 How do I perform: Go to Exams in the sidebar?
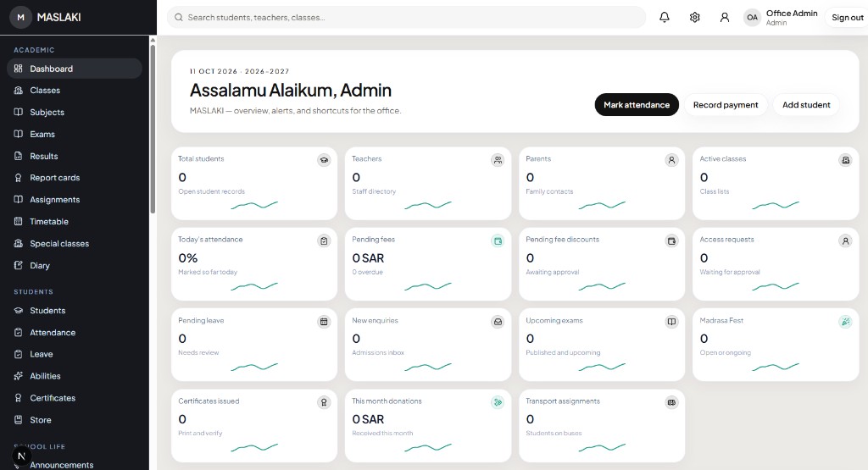pyautogui.click(x=75, y=135)
